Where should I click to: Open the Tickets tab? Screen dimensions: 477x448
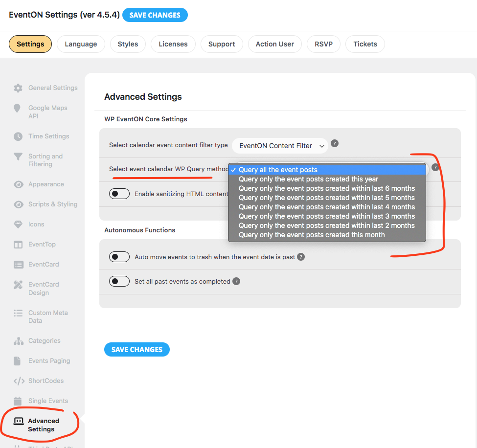point(365,44)
